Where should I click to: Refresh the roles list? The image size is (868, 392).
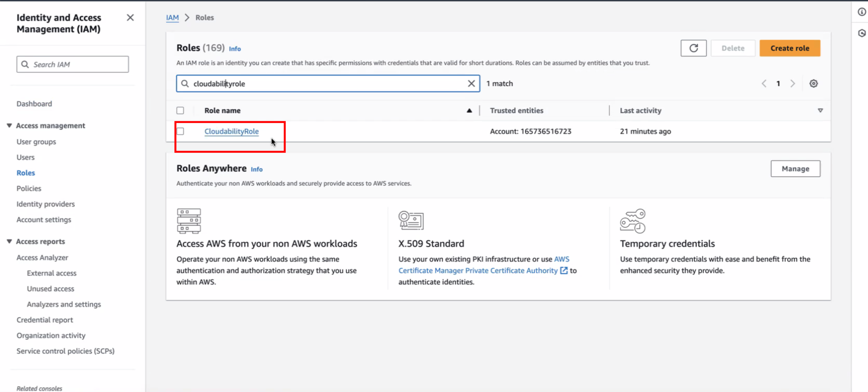(693, 48)
